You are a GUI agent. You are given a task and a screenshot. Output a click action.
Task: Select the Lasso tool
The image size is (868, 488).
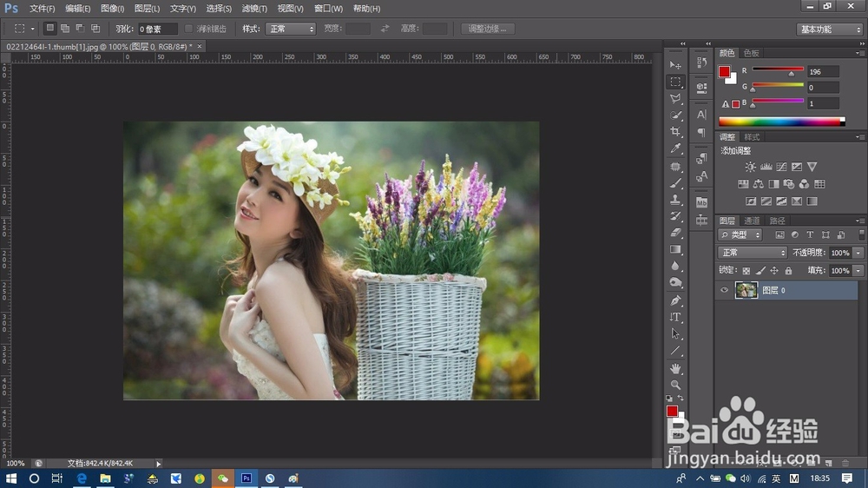[675, 99]
